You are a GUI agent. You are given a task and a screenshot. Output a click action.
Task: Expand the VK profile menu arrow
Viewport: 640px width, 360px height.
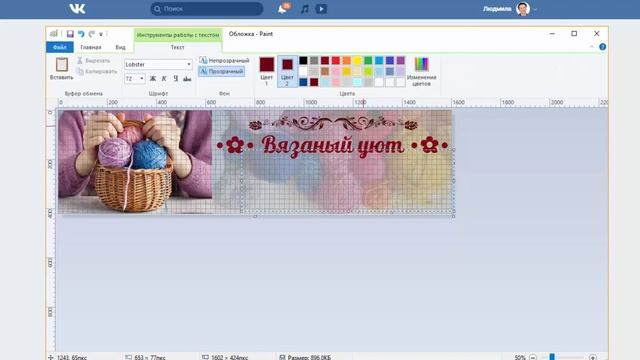(535, 9)
